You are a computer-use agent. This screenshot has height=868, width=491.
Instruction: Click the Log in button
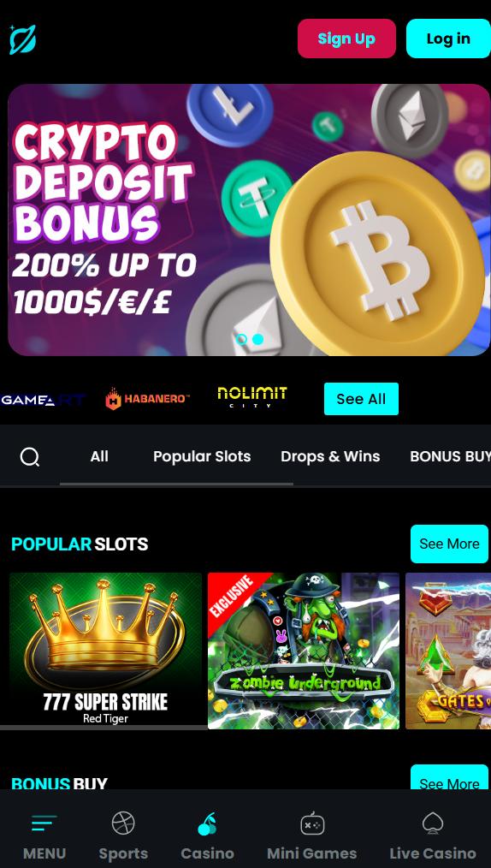click(448, 39)
